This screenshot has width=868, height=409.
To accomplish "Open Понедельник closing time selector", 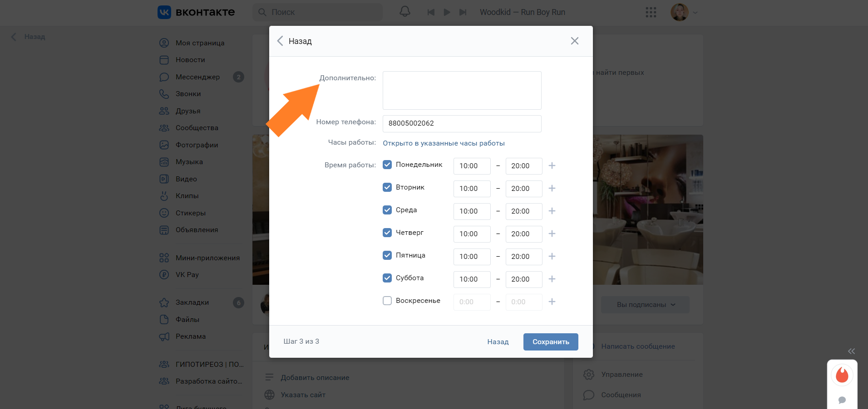I will point(524,166).
